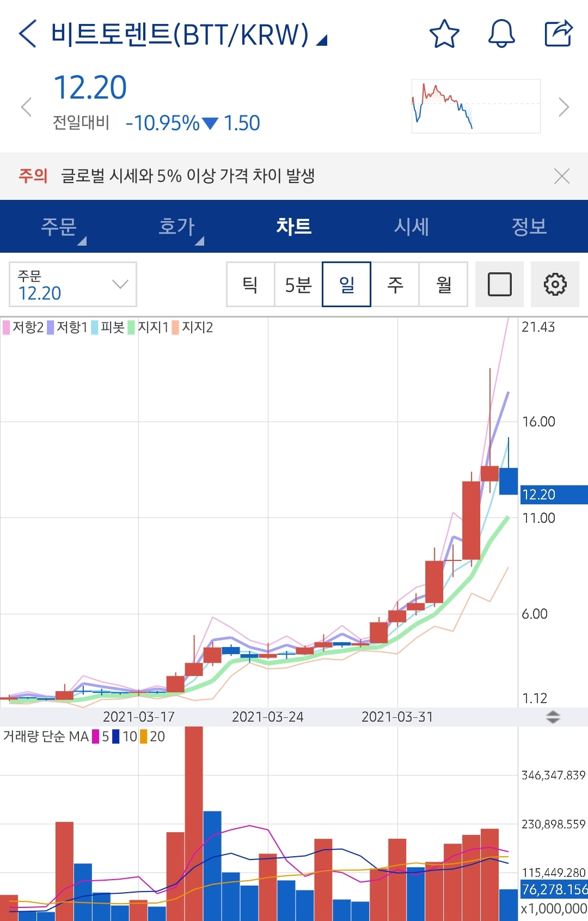Click the 2021-03-17 date label
Image resolution: width=588 pixels, height=921 pixels.
point(138,717)
